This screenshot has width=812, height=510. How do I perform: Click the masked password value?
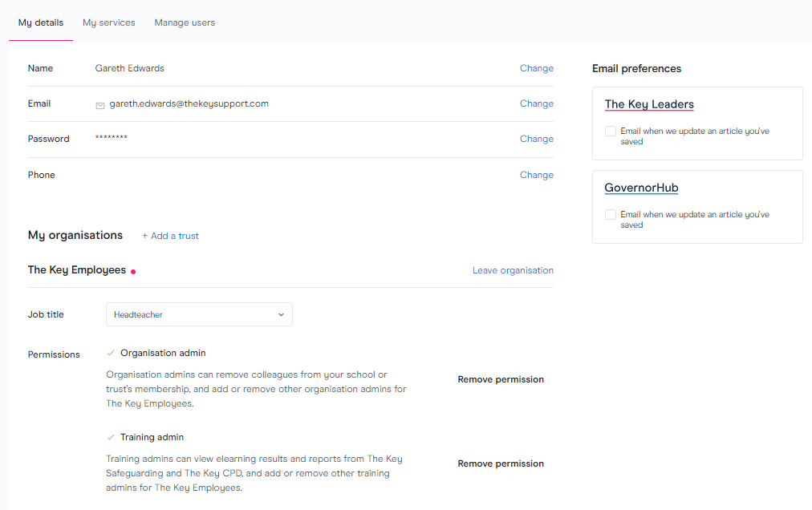coord(112,138)
